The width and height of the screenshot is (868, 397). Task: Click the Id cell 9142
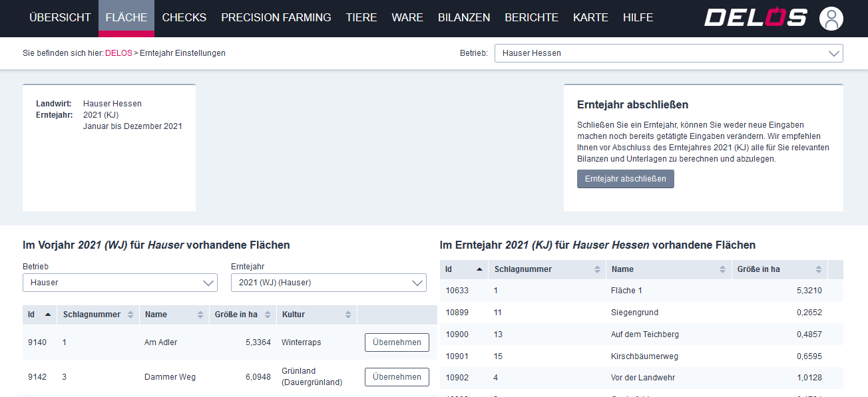37,377
